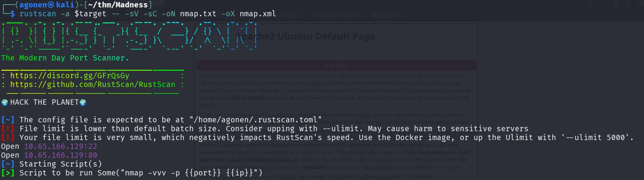Image resolution: width=644 pixels, height=180 pixels.
Task: Click the bookmark star icon in background browser
Action: [x=537, y=3]
